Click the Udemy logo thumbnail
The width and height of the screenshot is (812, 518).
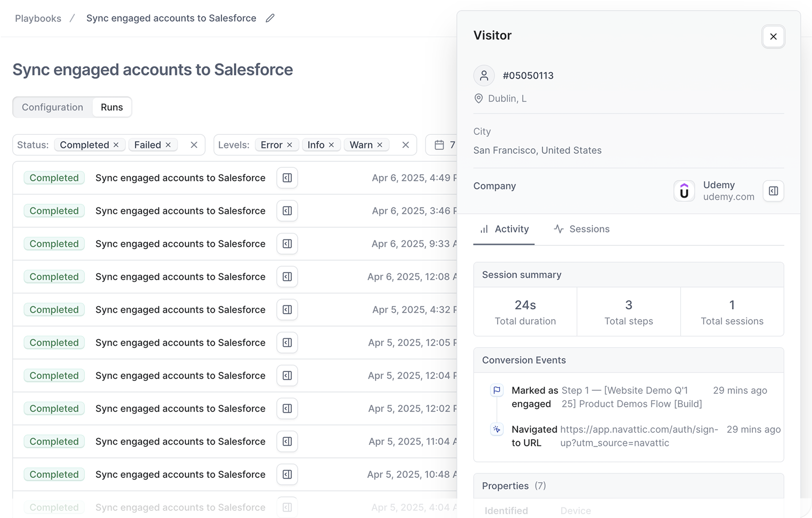(x=684, y=191)
